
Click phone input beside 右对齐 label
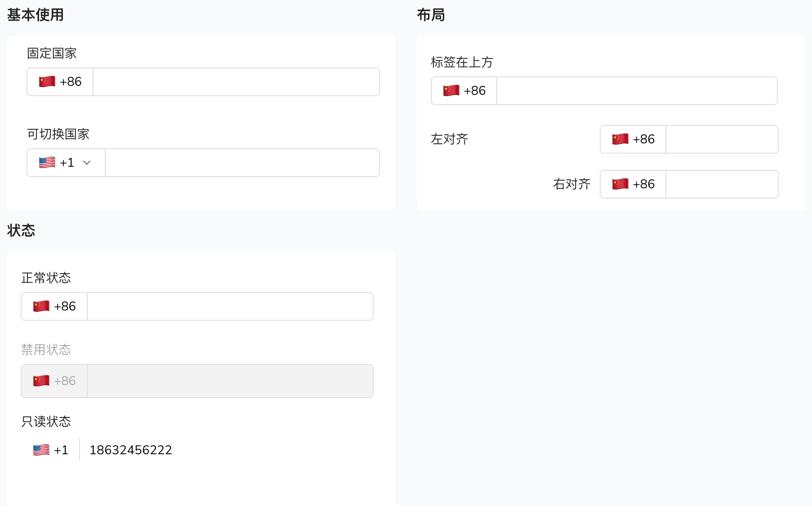coord(722,184)
